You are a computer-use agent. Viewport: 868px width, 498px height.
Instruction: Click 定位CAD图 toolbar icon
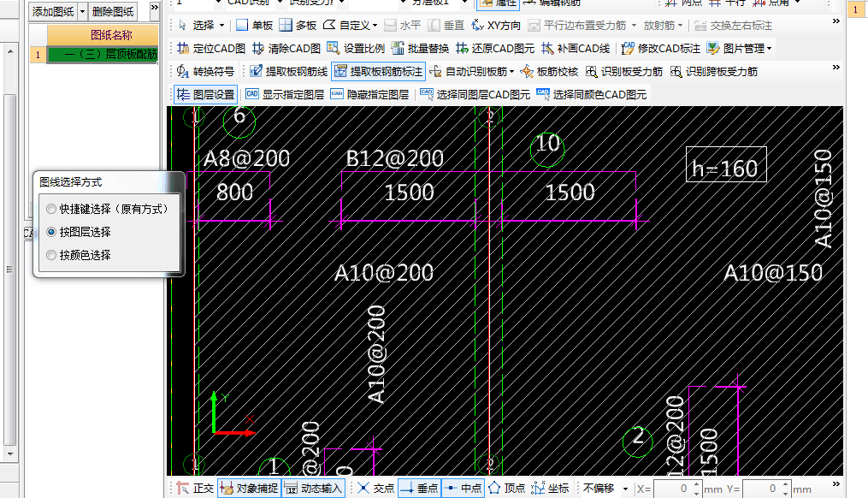tap(211, 49)
